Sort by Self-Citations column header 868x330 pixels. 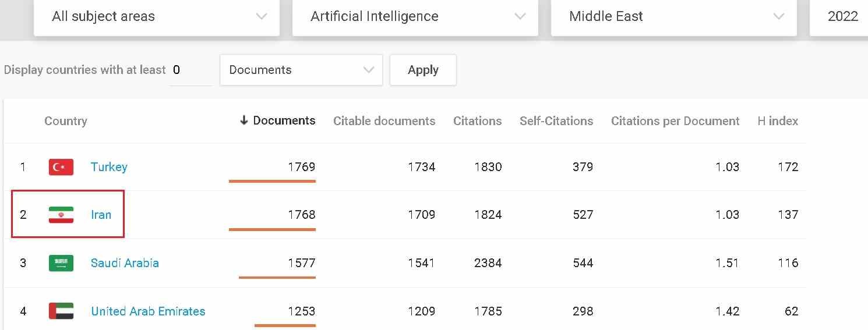click(556, 121)
